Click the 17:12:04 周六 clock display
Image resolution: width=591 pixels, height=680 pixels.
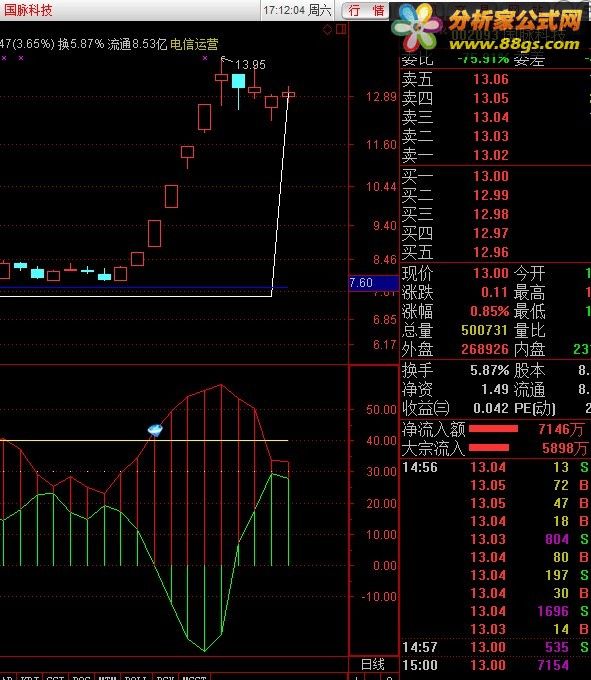pyautogui.click(x=297, y=10)
